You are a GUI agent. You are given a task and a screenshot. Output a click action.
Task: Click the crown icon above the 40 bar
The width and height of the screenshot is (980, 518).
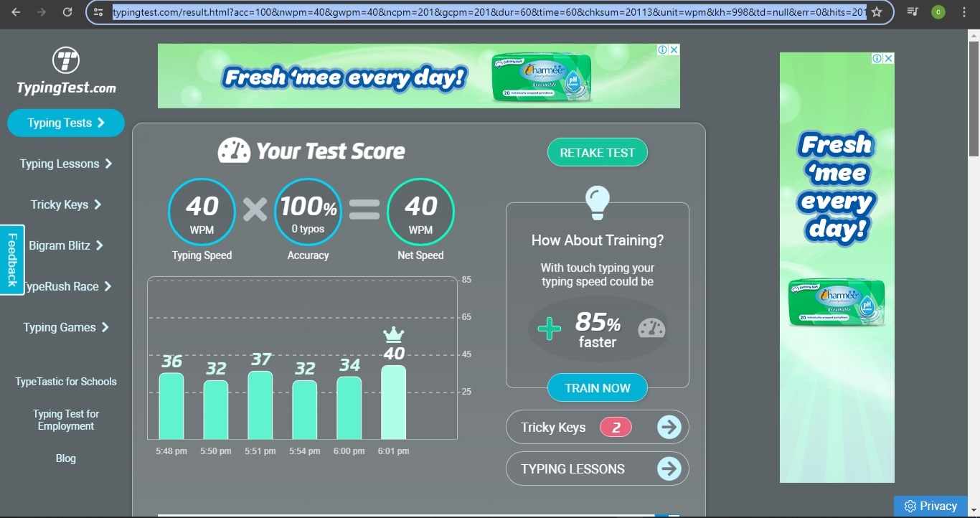[393, 334]
